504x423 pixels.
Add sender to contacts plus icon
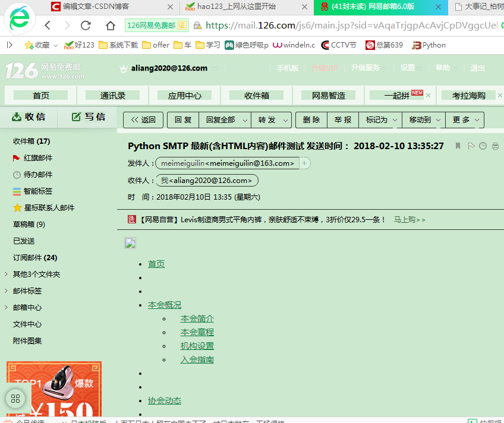point(304,163)
